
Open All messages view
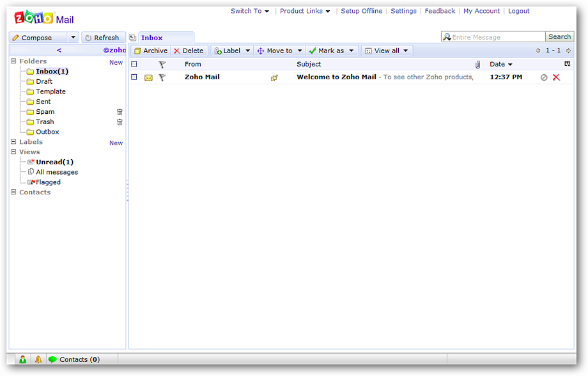57,172
